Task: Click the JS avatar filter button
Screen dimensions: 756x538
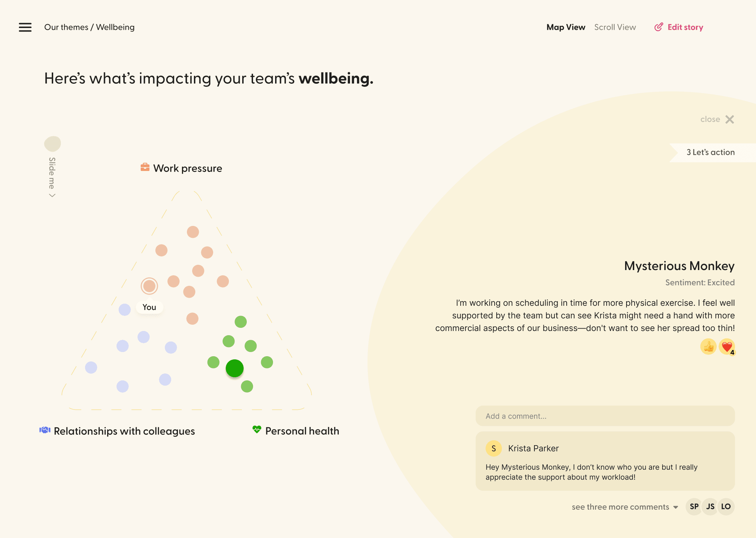Action: (x=709, y=506)
